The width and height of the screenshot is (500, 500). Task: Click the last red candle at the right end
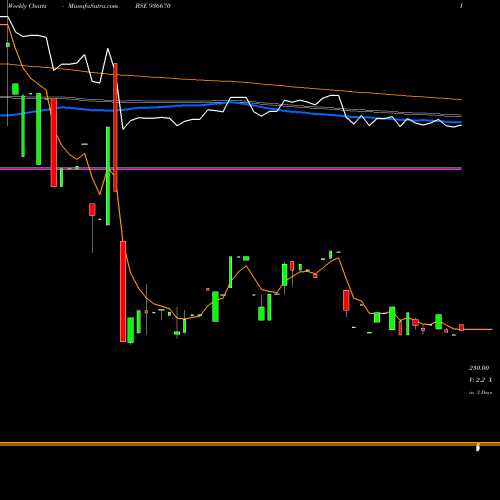click(461, 327)
